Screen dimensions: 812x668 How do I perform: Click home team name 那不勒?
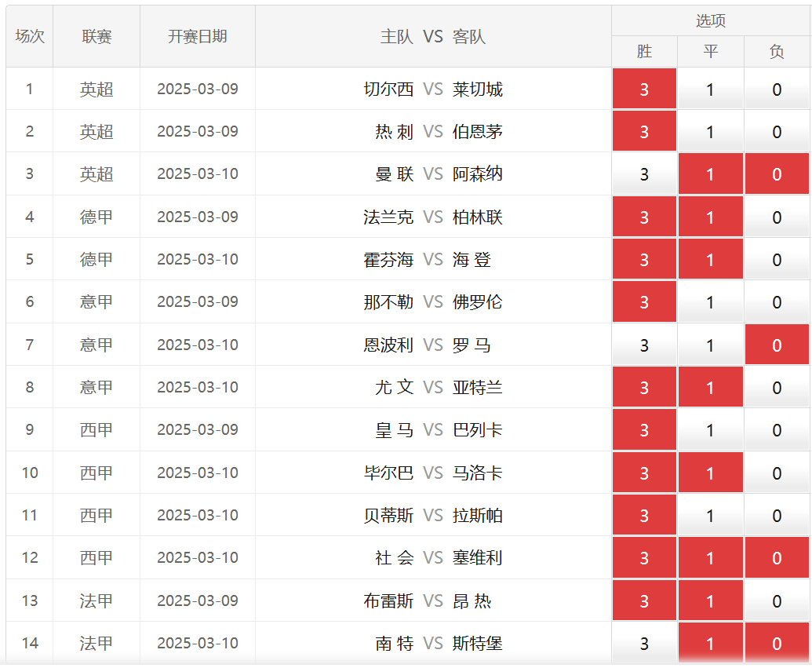(x=388, y=302)
